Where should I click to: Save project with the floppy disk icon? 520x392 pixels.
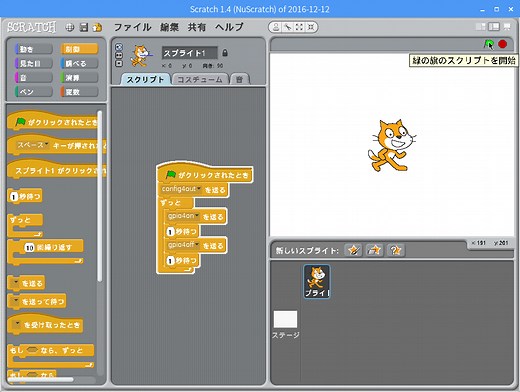(x=84, y=27)
